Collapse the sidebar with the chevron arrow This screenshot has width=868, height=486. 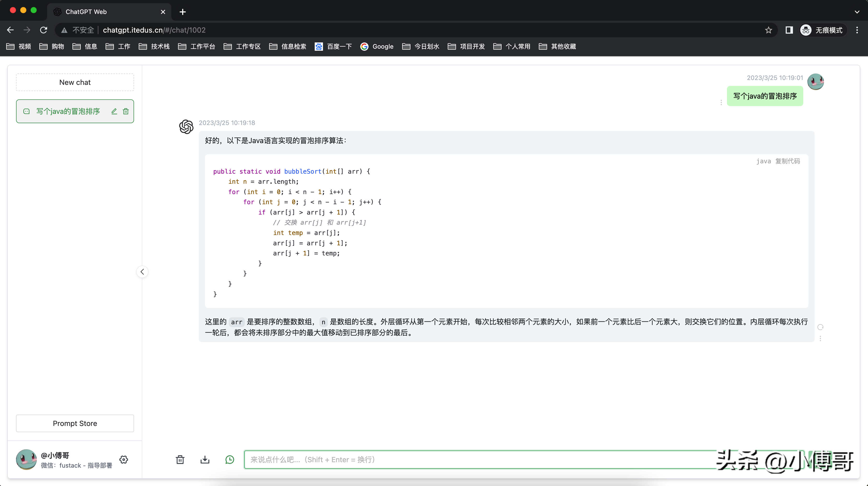[x=142, y=272]
